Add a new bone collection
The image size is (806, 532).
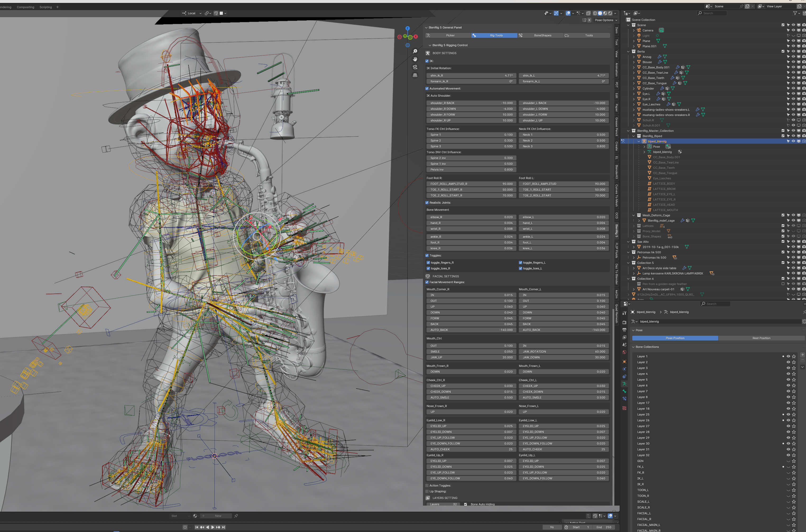point(802,355)
